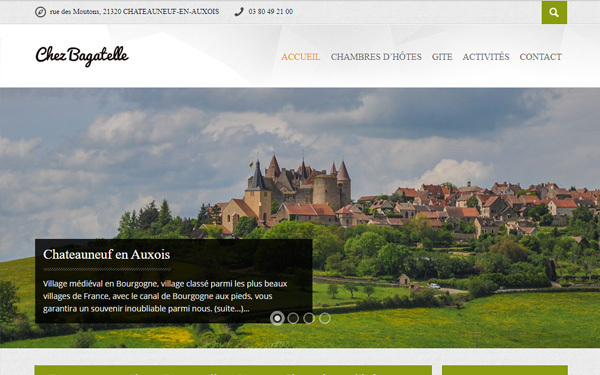Screen dimensions: 600x375
Task: Open the Contact page
Action: tap(540, 57)
